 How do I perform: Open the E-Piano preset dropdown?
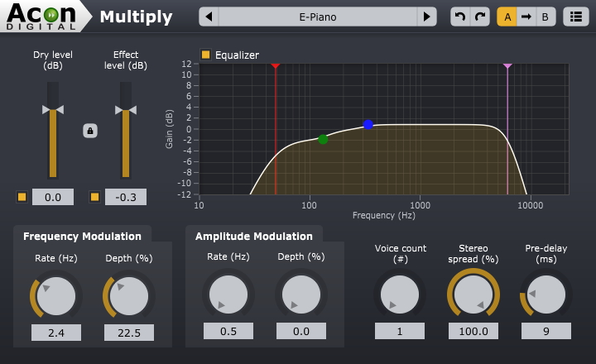(x=318, y=17)
